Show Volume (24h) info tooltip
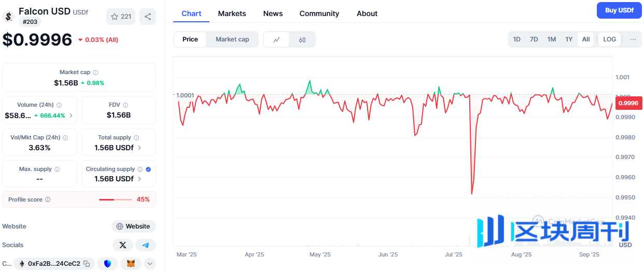644x272 pixels. tap(59, 105)
